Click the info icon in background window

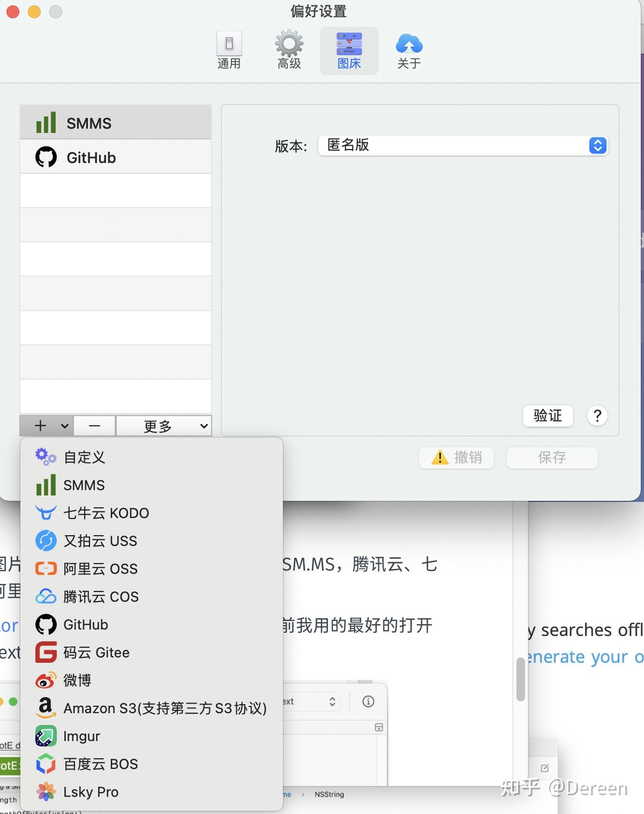[x=368, y=701]
